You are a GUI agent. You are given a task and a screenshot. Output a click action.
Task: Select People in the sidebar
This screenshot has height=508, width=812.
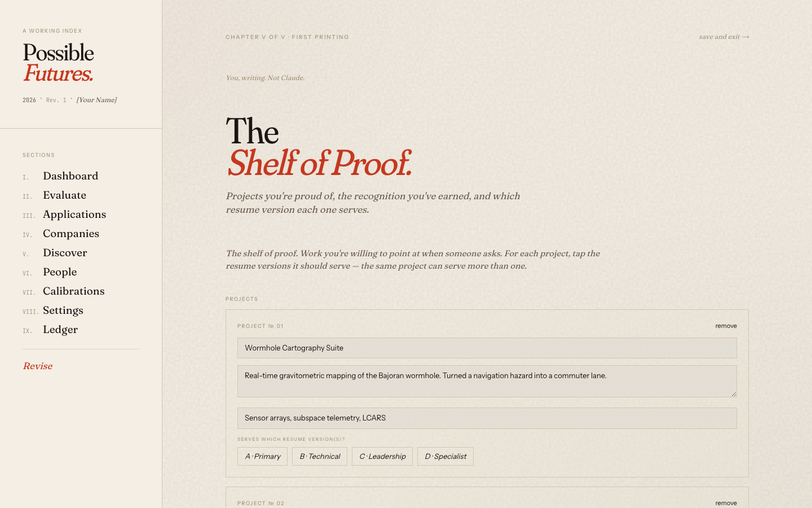click(60, 272)
